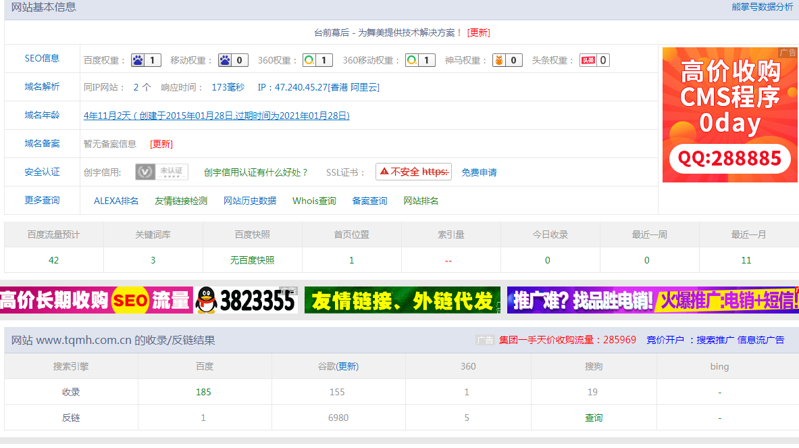The width and height of the screenshot is (799, 448).
Task: Click the 360 mobile weight badge
Action: click(420, 60)
